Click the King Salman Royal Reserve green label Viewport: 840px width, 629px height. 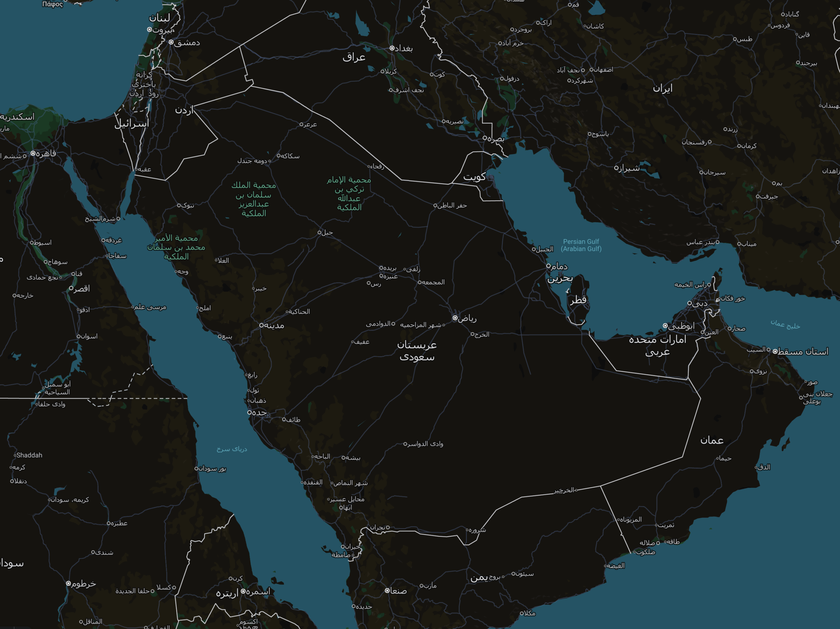254,199
